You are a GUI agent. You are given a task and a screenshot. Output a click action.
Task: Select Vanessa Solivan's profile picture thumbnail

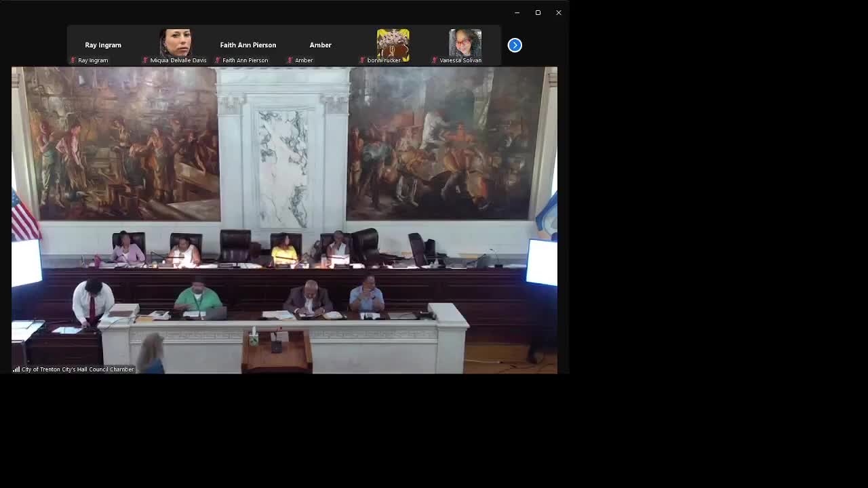coord(465,43)
